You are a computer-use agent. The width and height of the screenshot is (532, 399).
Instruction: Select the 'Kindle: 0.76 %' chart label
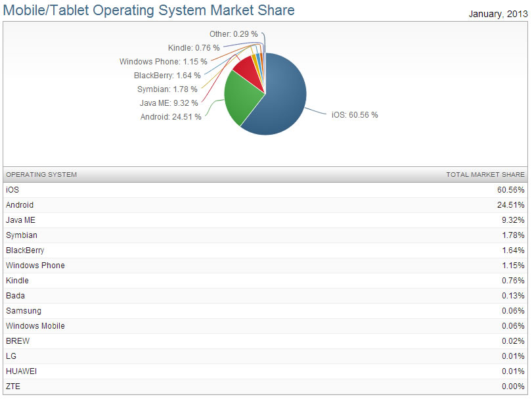coord(194,48)
